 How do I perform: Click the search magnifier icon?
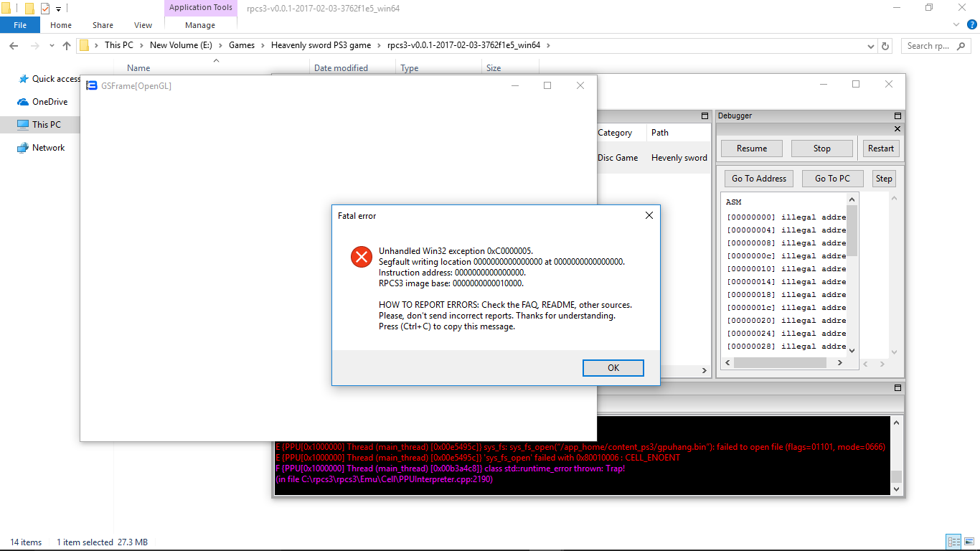click(x=962, y=46)
